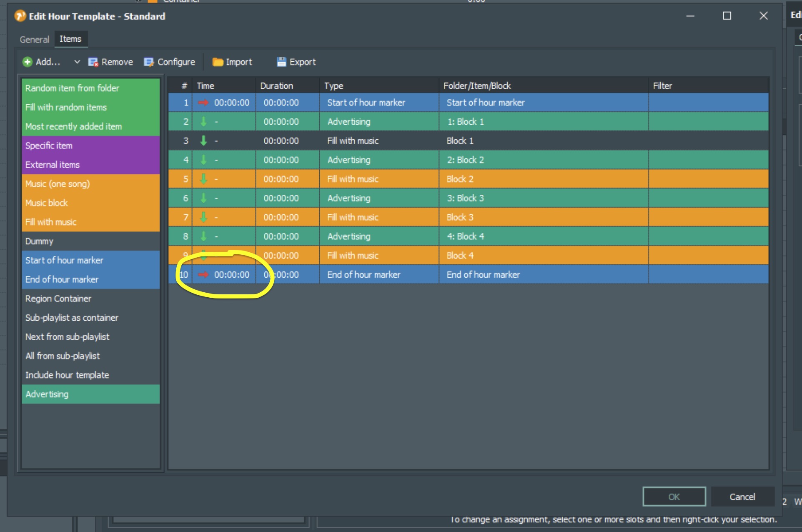Click the Export floppy disk icon
Image resolution: width=802 pixels, height=532 pixels.
[x=281, y=62]
